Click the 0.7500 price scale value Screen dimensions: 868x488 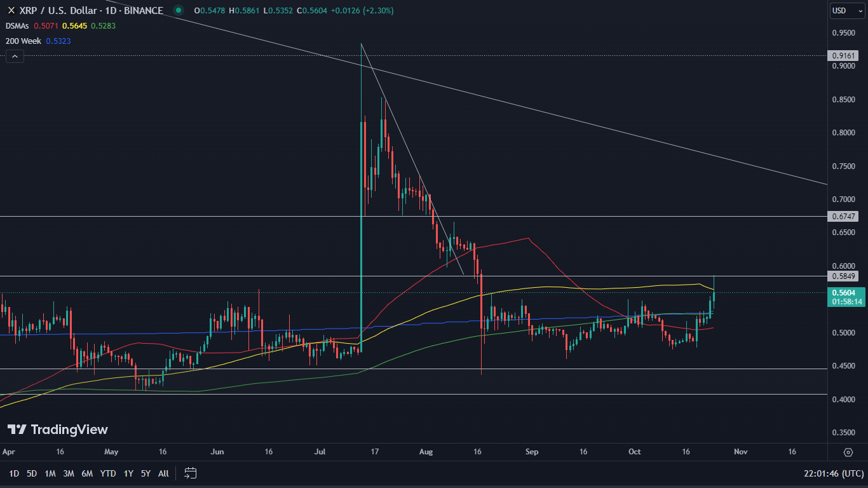tap(844, 166)
